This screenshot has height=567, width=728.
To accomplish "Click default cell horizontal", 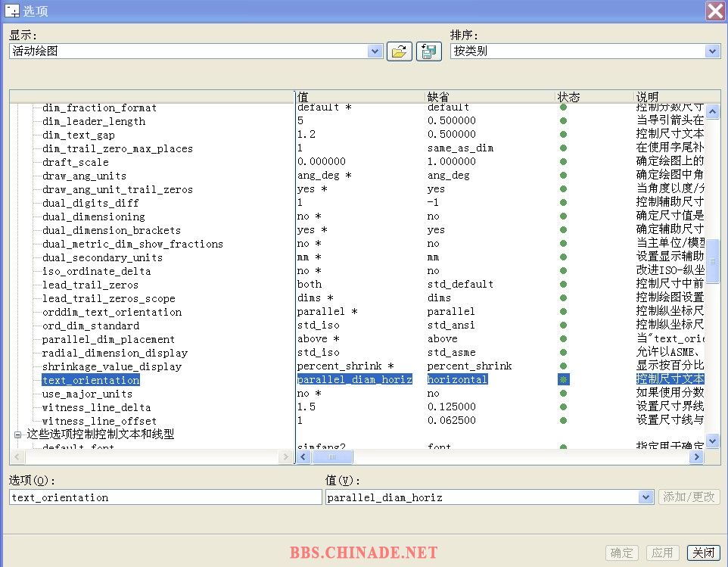I will click(457, 380).
